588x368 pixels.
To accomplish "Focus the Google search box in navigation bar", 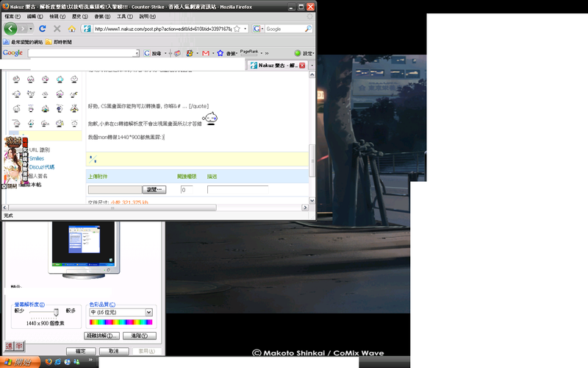I will click(x=284, y=29).
